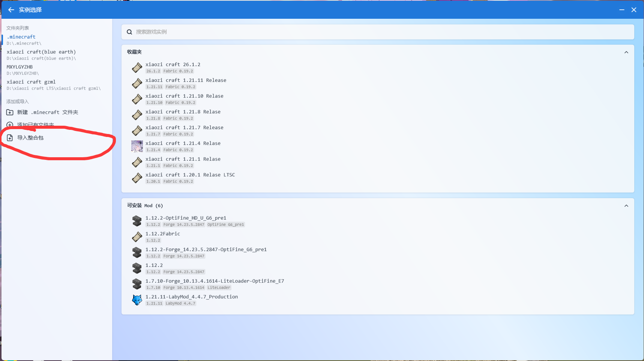Click the Fabric 0.19.2 tag under xiaozi craft 26.1.2
The width and height of the screenshot is (644, 361).
(x=178, y=71)
